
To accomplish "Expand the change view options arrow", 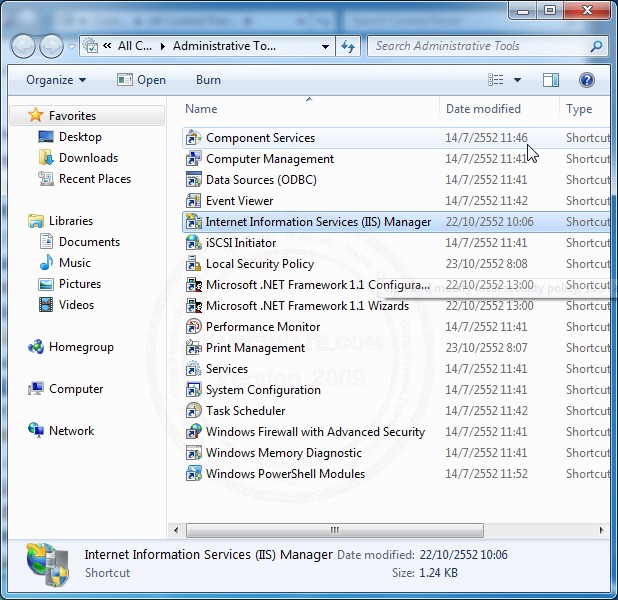I will tap(517, 80).
